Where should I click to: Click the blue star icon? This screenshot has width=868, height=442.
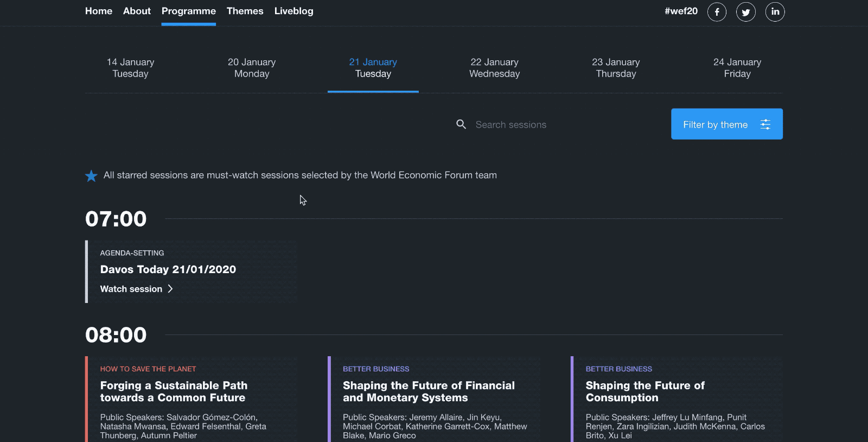[91, 176]
